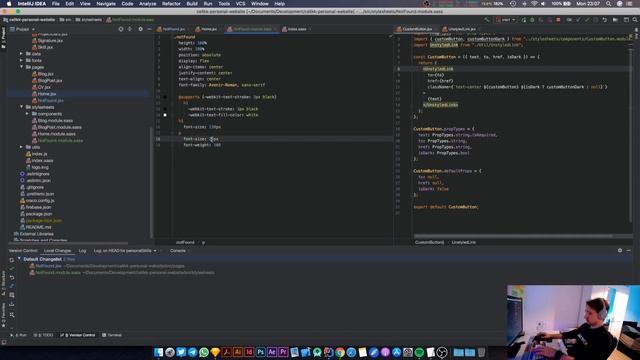Open the Navigate menu
The height and width of the screenshot is (360, 640).
pyautogui.click(x=106, y=4)
